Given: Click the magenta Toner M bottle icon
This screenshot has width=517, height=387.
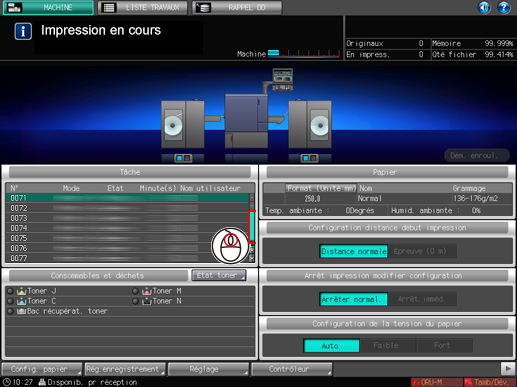Looking at the screenshot, I should (x=147, y=291).
